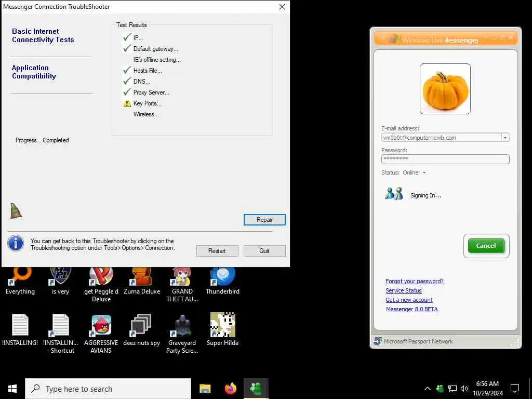Screen dimensions: 532x399
Task: Open the Super Hilda desktop icon
Action: [x=222, y=330]
